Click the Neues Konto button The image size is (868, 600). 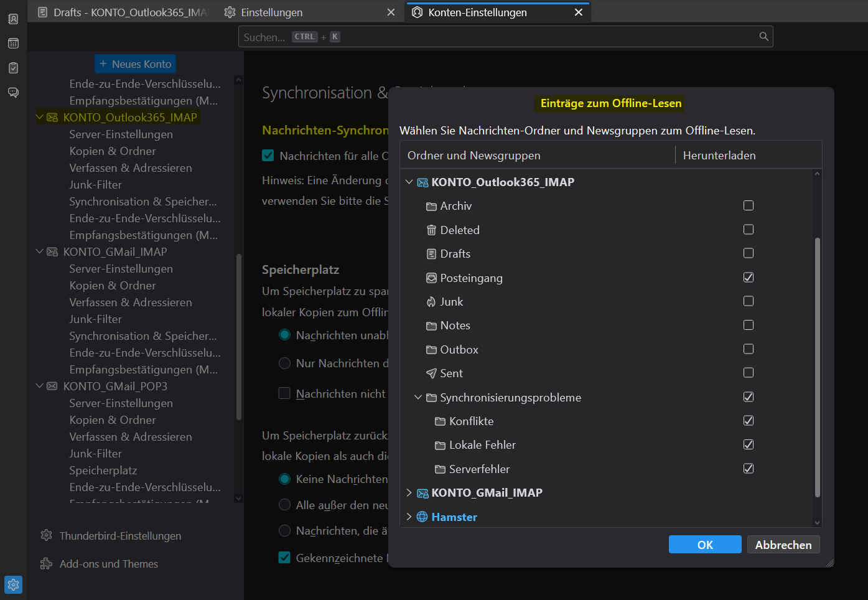135,64
